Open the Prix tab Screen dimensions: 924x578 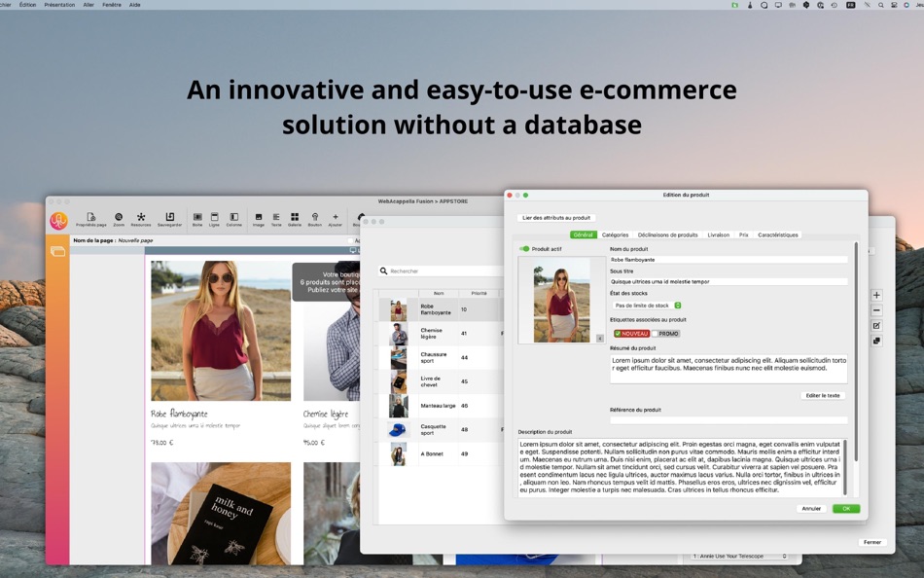[x=744, y=235]
